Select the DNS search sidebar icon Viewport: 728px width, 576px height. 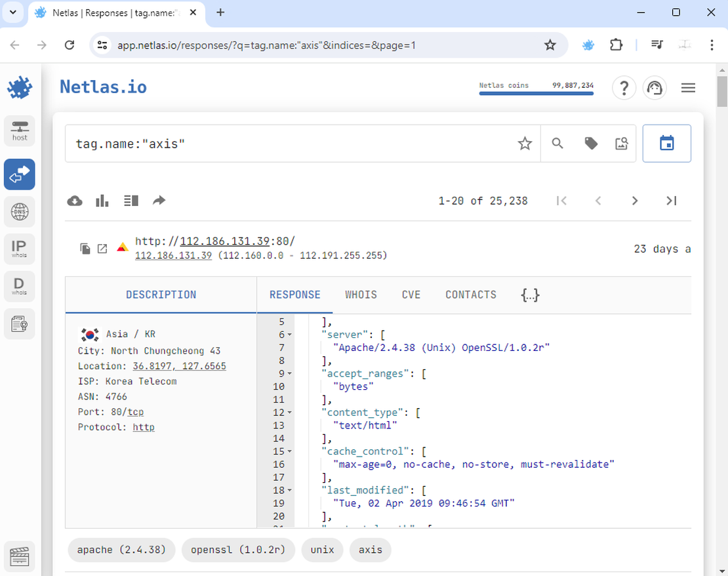pos(20,211)
